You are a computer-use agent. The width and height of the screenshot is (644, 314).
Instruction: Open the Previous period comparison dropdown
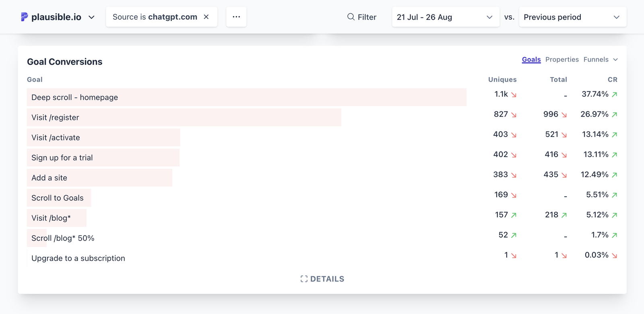click(572, 17)
